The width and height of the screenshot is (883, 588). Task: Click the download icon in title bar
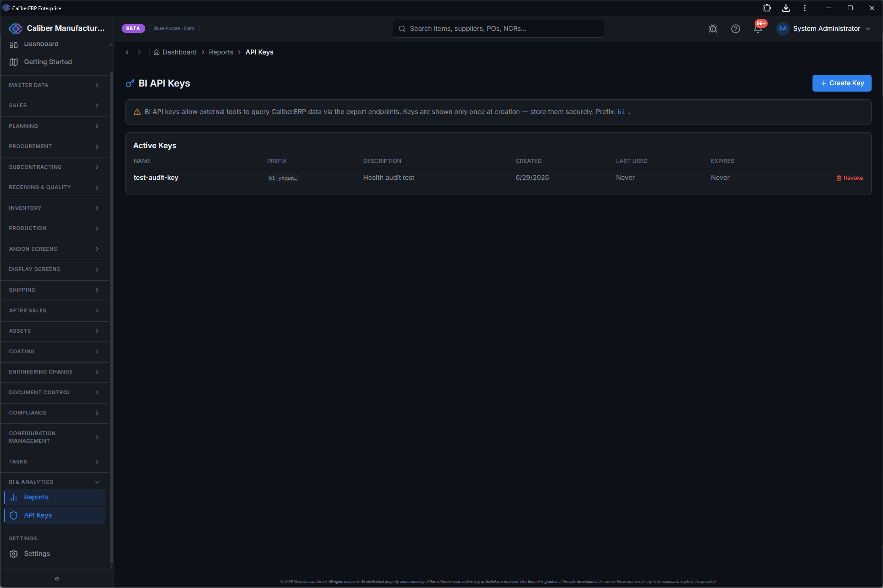(x=786, y=8)
